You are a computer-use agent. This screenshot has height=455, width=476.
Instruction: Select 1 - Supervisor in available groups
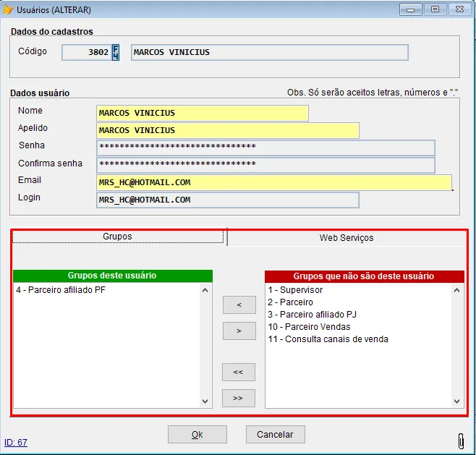295,290
